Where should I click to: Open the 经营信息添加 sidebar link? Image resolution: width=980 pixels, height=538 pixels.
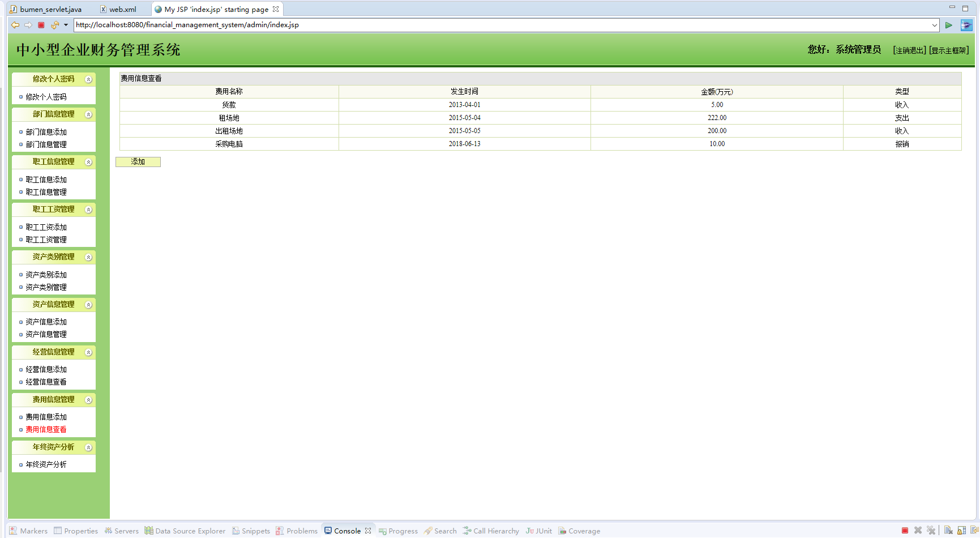(x=46, y=369)
